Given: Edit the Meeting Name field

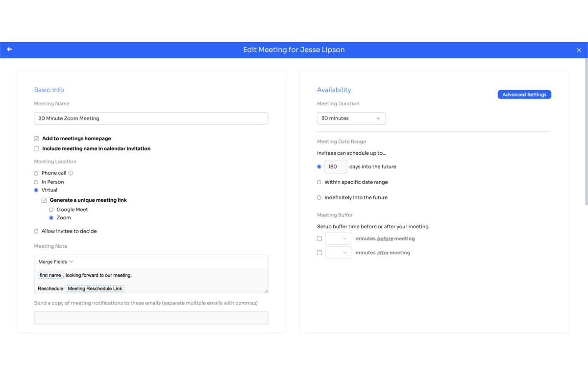Looking at the screenshot, I should (151, 119).
